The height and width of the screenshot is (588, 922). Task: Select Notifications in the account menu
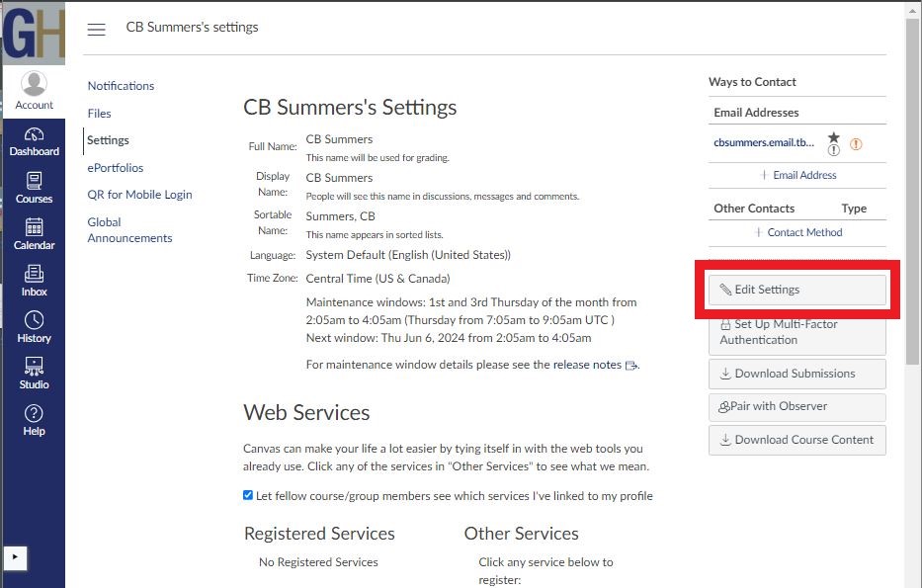pos(121,86)
